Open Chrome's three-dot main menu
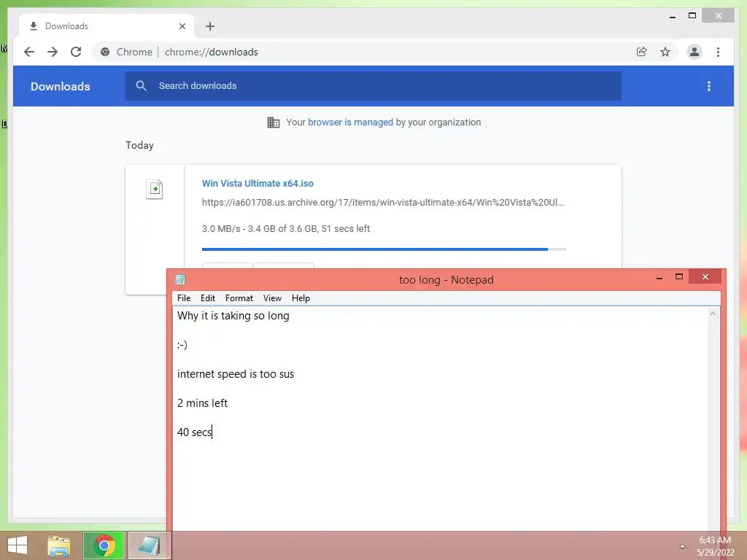Image resolution: width=747 pixels, height=560 pixels. [718, 52]
